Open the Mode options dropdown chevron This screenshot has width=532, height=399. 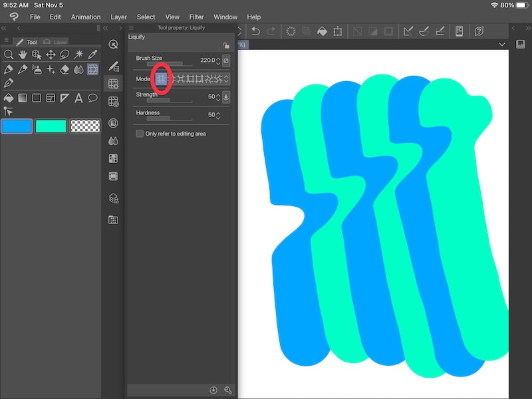(226, 78)
